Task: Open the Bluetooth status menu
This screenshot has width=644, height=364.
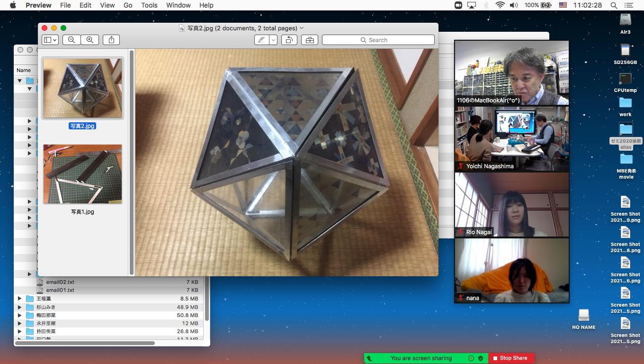Action: point(486,5)
